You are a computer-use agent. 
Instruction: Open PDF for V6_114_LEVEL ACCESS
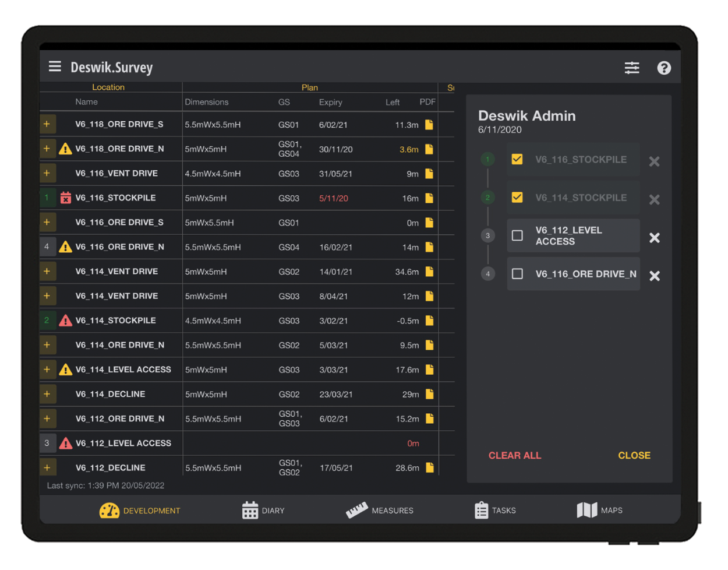tap(429, 370)
